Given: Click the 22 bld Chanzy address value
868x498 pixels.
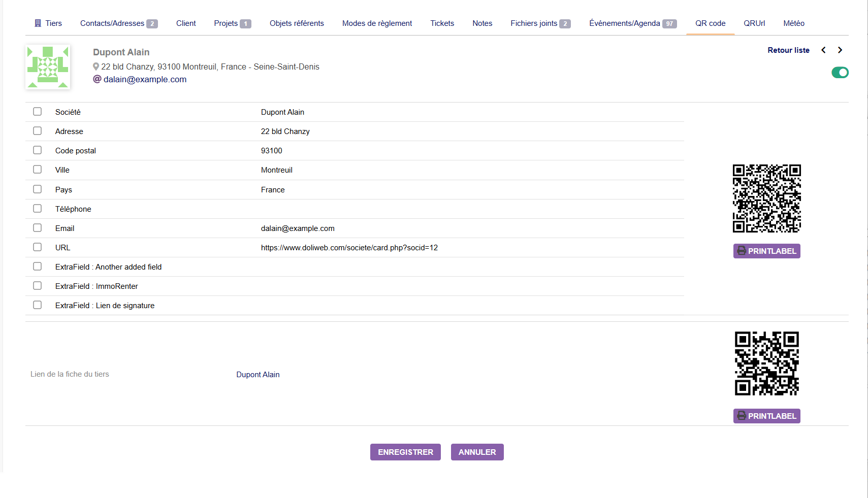Looking at the screenshot, I should [x=285, y=131].
